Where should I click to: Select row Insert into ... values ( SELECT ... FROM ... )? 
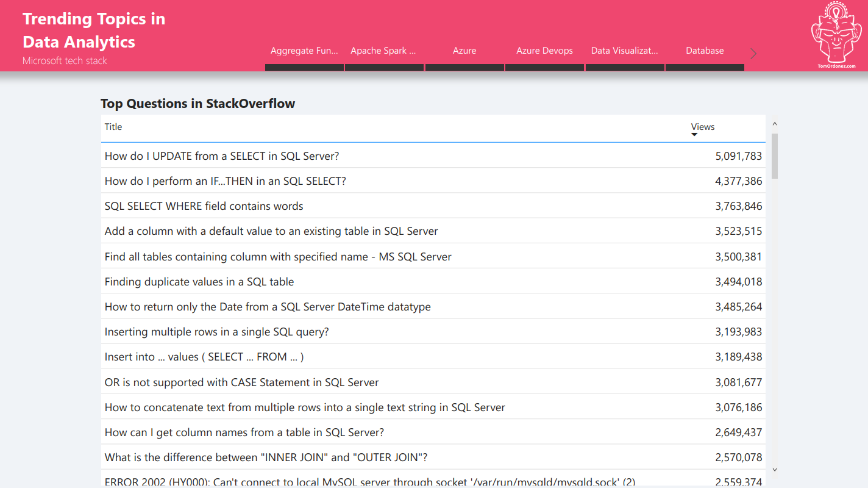tap(433, 356)
